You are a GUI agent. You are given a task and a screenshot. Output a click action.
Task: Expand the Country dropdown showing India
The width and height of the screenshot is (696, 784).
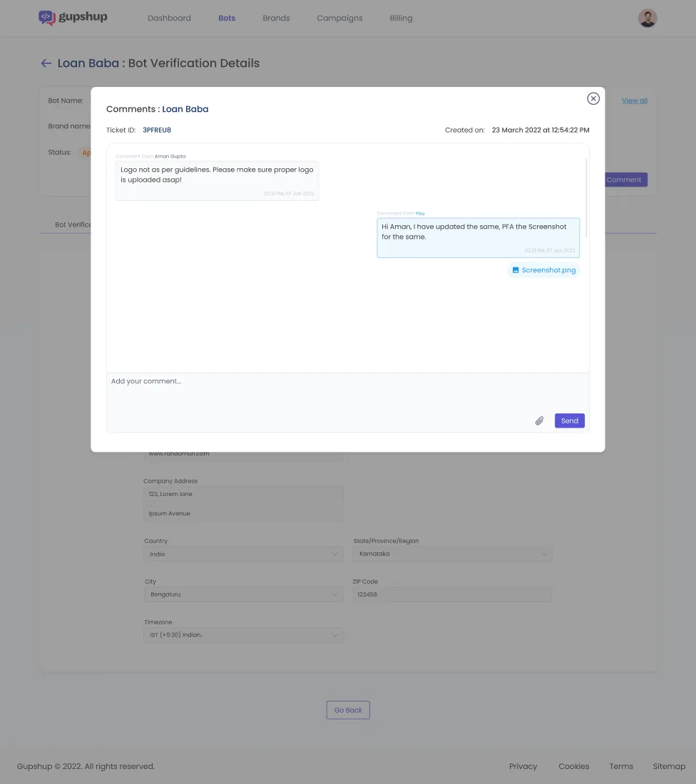click(x=243, y=554)
